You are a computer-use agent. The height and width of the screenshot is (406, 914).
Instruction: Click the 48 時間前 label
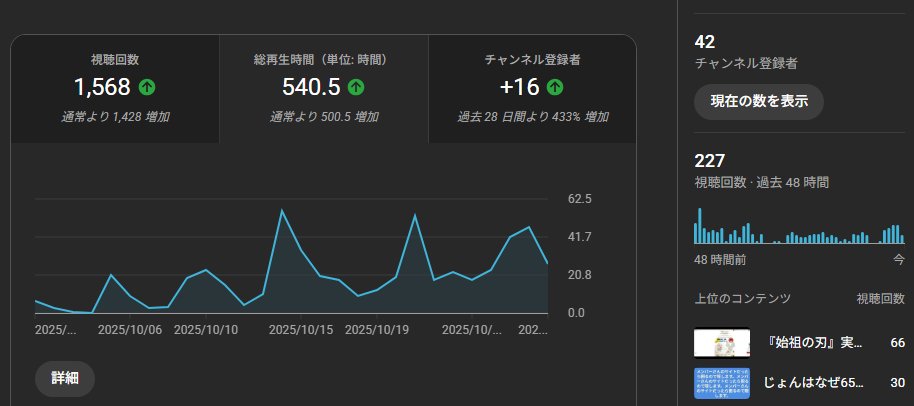pos(720,260)
